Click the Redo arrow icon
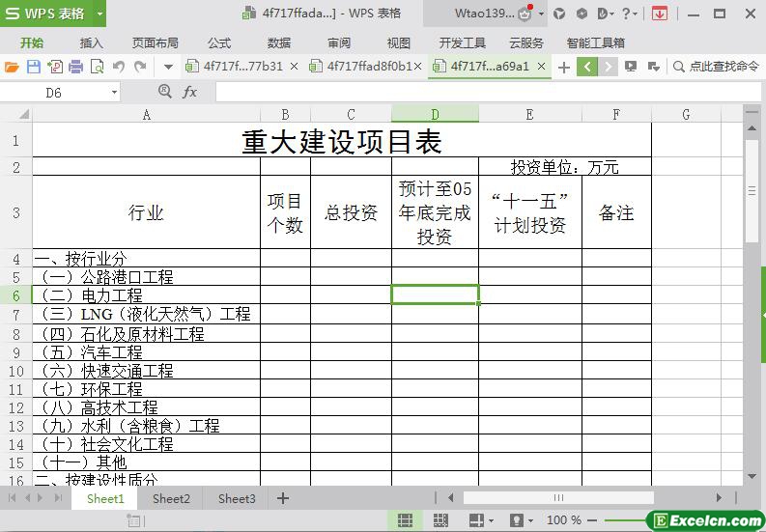766x532 pixels. tap(140, 67)
